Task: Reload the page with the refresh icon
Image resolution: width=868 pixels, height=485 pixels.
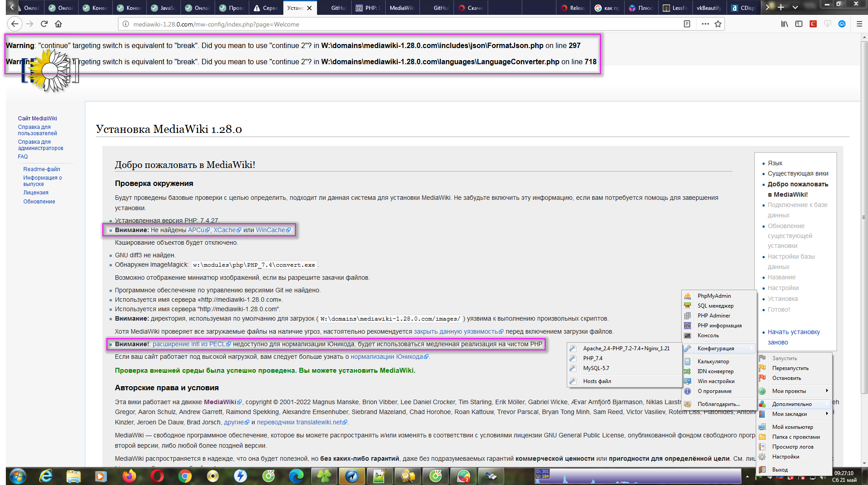Action: tap(44, 24)
